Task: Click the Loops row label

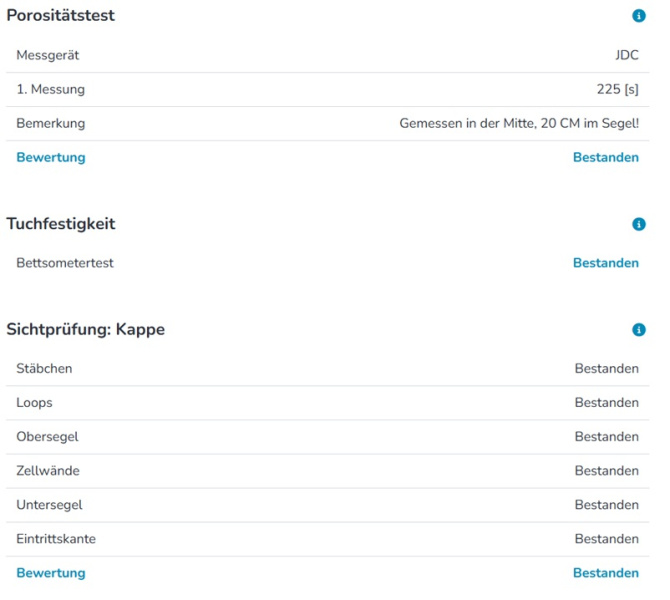Action: [34, 403]
